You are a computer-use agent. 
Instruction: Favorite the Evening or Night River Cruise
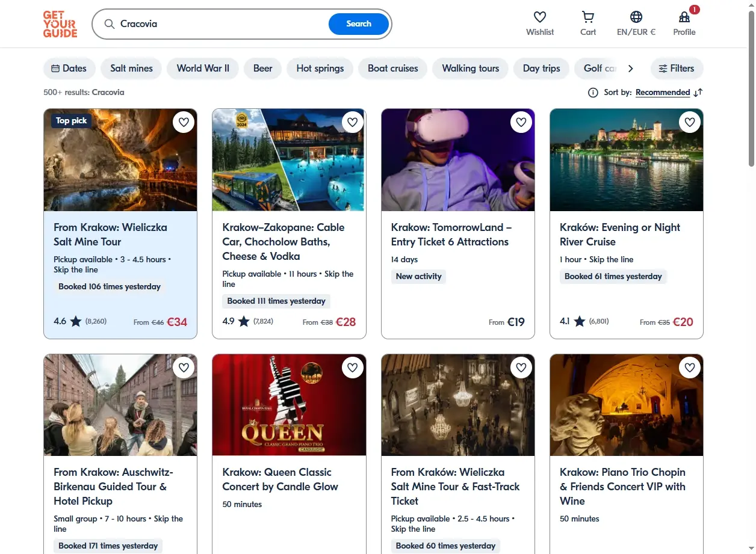(x=690, y=122)
